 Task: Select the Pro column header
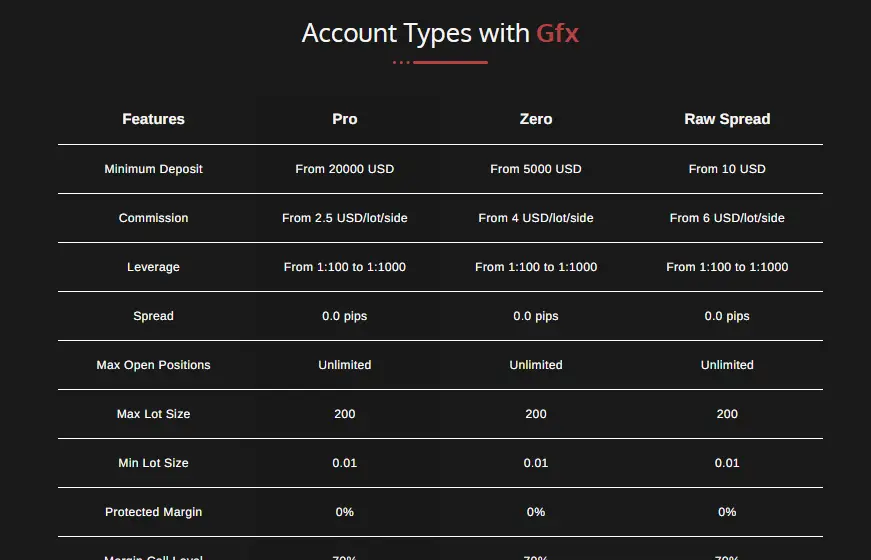pyautogui.click(x=344, y=119)
